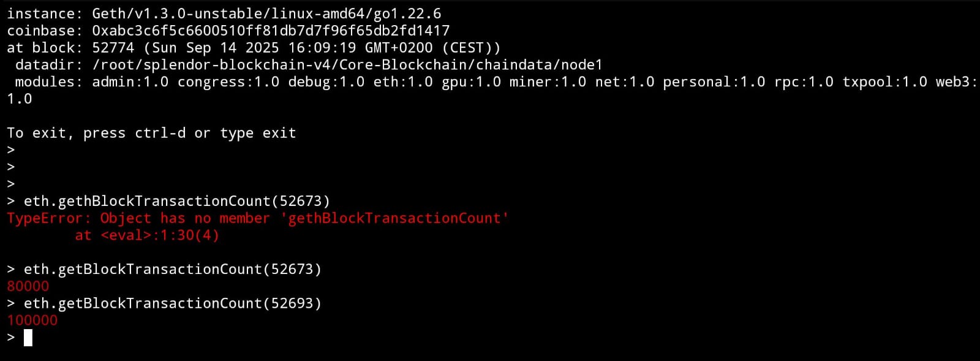Click the block number 52774
This screenshot has height=361, width=980.
coord(113,48)
